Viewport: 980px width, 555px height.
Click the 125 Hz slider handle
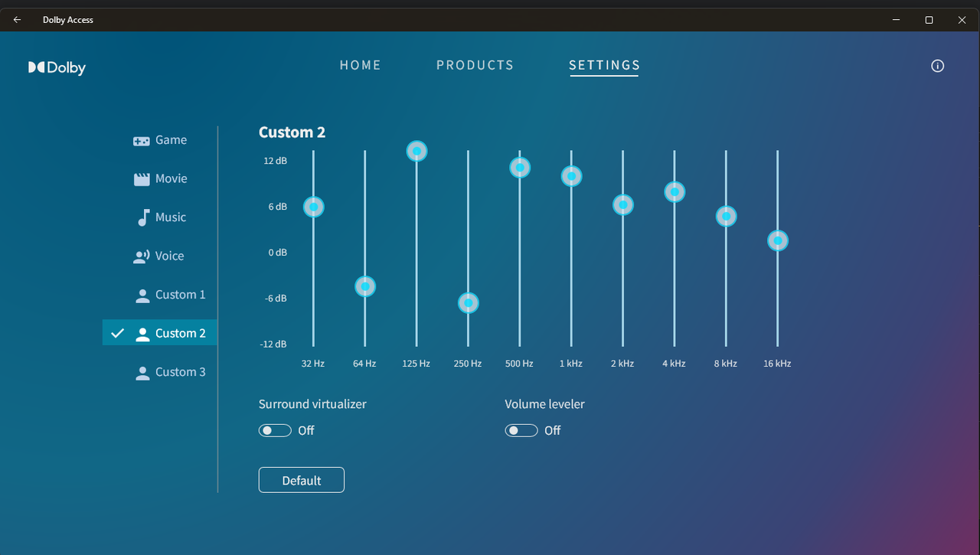416,152
